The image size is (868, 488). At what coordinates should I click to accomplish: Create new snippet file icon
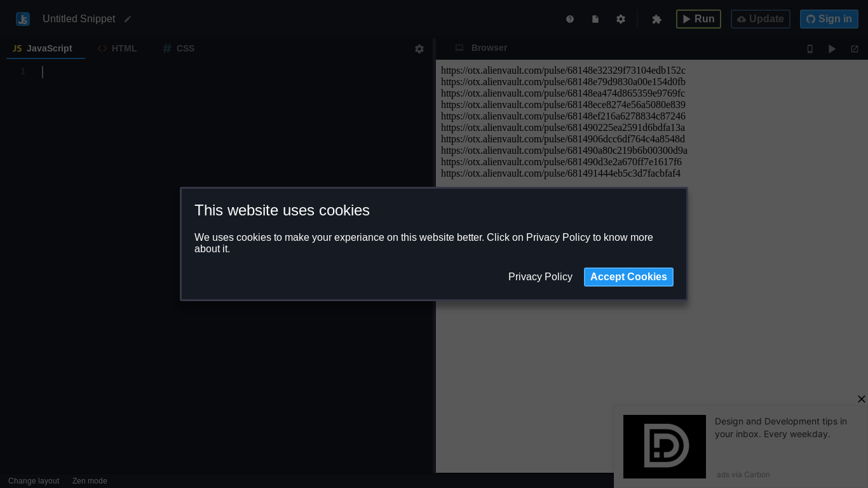point(595,19)
